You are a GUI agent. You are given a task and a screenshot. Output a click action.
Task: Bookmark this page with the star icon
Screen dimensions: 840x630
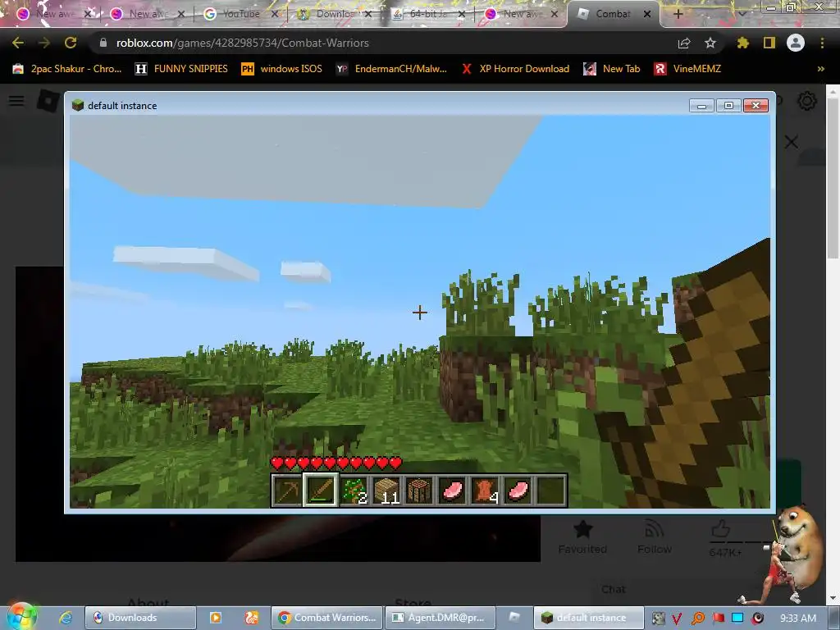(x=710, y=43)
